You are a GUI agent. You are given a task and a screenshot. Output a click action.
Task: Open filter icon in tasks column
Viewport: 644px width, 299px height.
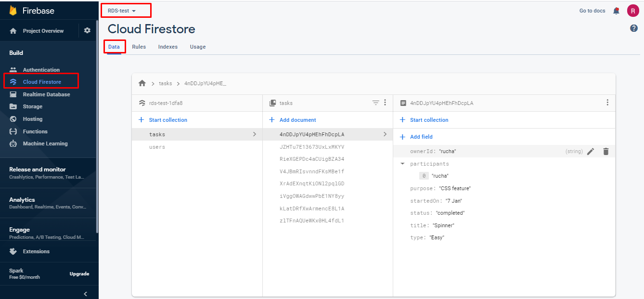[x=376, y=103]
